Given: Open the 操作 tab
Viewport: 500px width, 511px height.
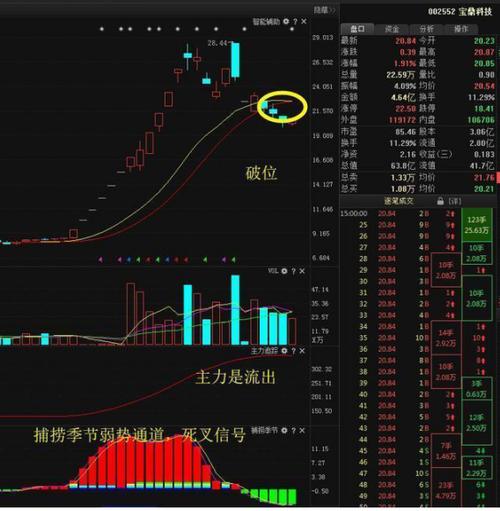Looking at the screenshot, I should 461,29.
